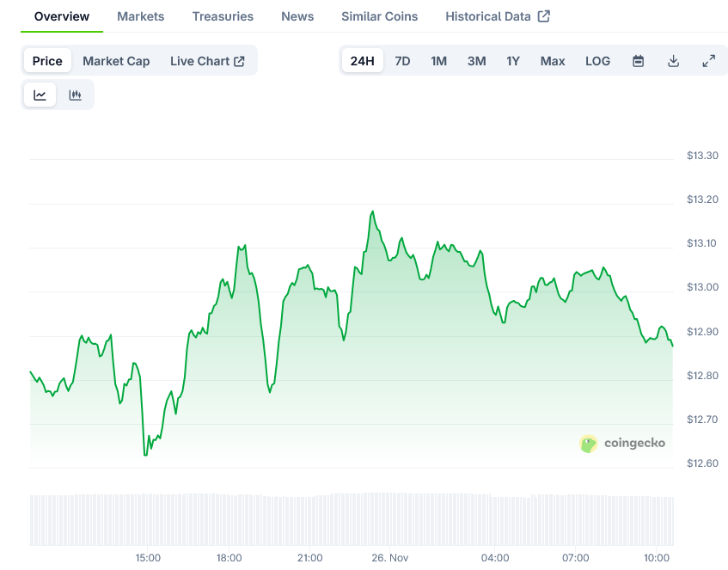Switch to candlestick chart view

(75, 95)
